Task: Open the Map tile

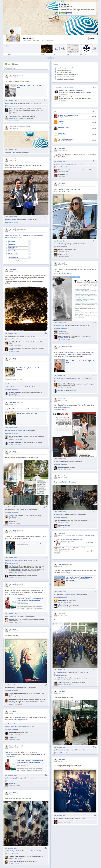Action: [73, 48]
